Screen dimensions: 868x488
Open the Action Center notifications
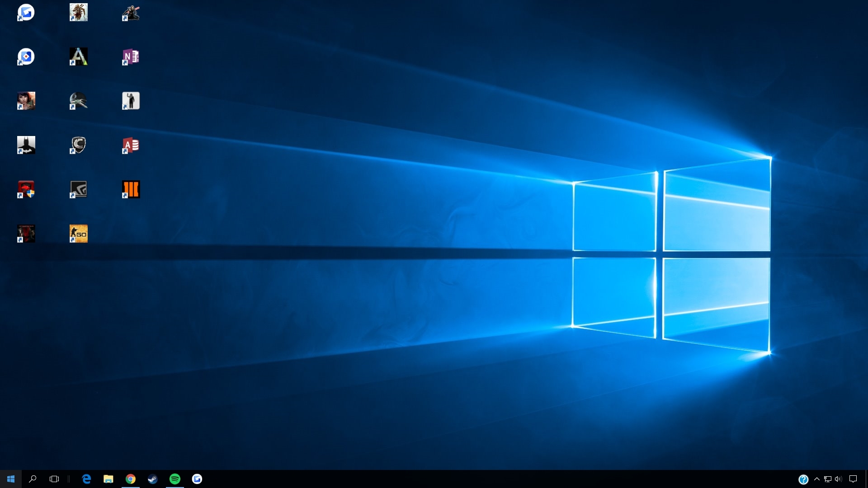pos(853,479)
